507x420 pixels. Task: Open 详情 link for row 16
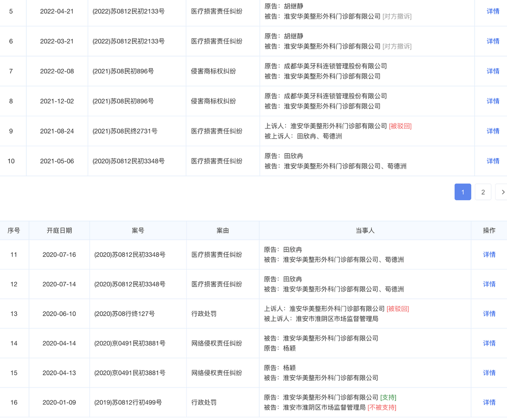(489, 402)
